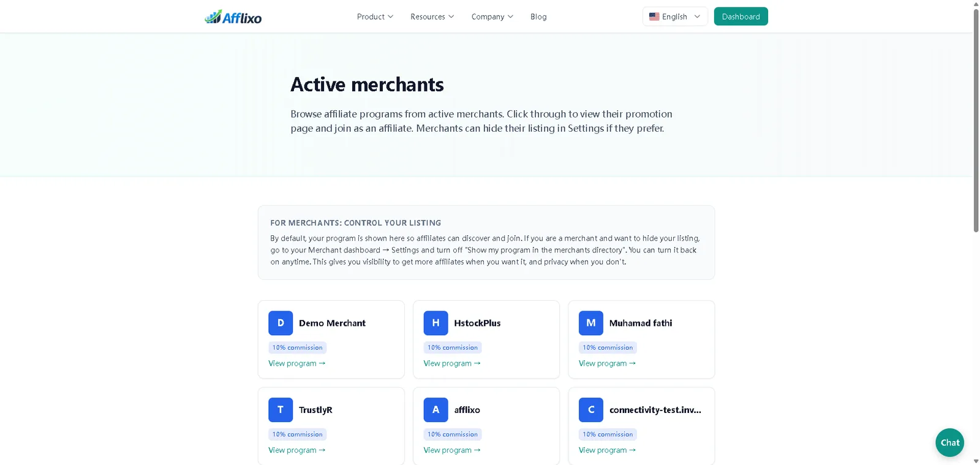View program for Demo Merchant
Image resolution: width=980 pixels, height=465 pixels.
click(297, 363)
